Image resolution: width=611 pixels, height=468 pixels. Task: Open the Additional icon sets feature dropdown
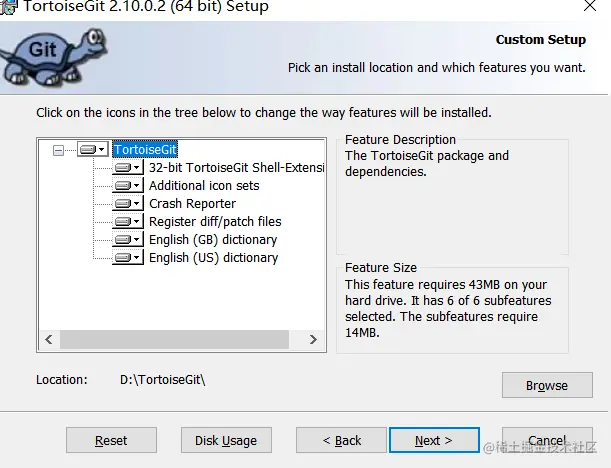point(128,185)
